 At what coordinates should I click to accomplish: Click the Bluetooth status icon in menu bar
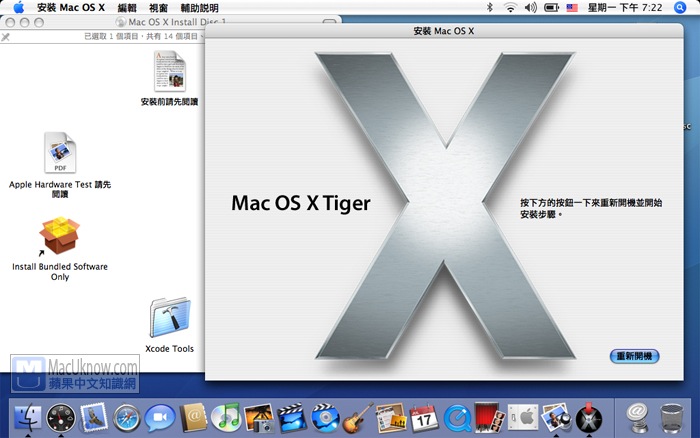tap(490, 7)
